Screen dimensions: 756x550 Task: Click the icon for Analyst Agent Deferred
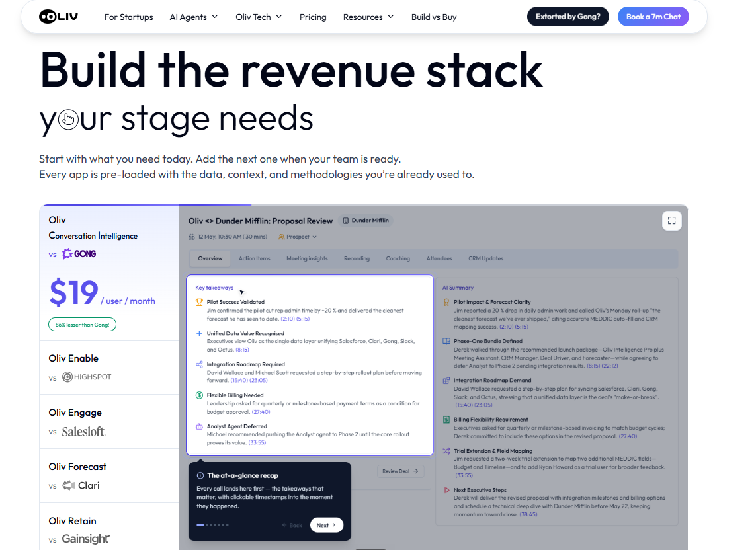pos(199,426)
